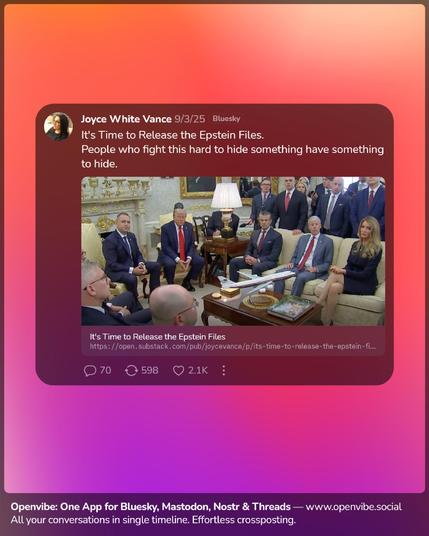Like the post with the heart icon
The height and width of the screenshot is (536, 429).
(178, 371)
